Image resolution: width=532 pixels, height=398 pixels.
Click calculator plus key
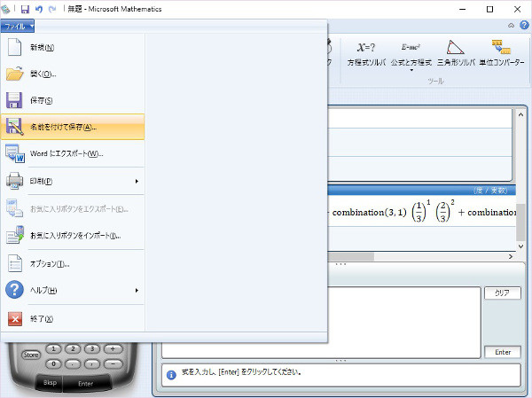(113, 348)
